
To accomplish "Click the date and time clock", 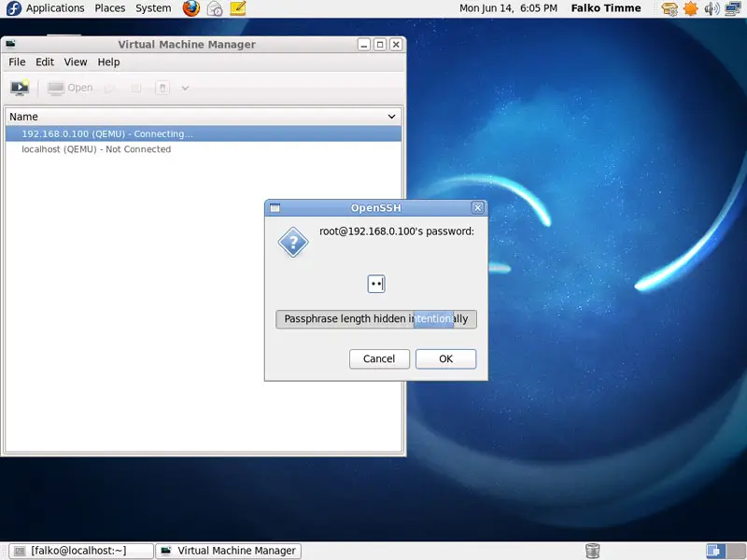I will click(508, 8).
